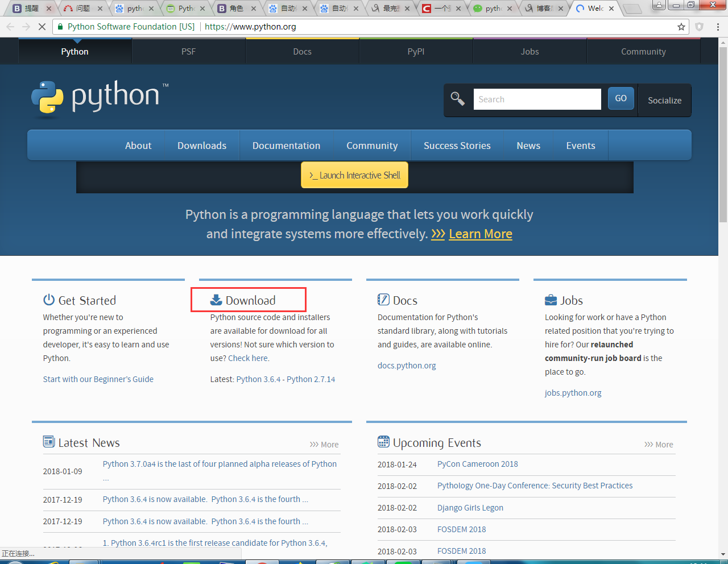Bookmark this page with the star icon

[x=681, y=27]
